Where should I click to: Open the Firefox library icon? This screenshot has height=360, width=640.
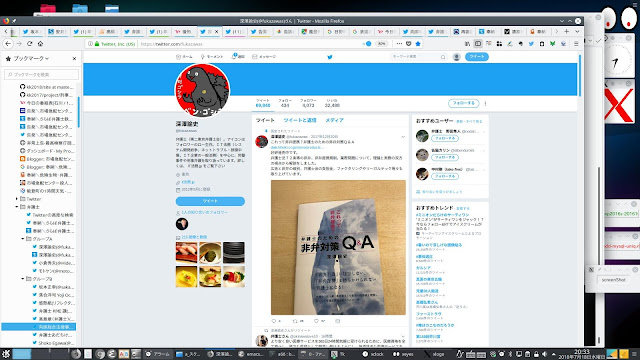point(467,44)
